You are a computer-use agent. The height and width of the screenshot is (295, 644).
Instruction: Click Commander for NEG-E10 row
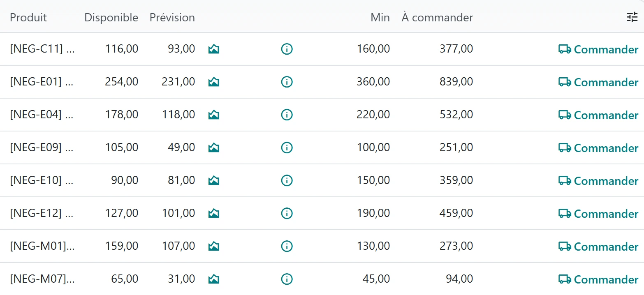598,181
